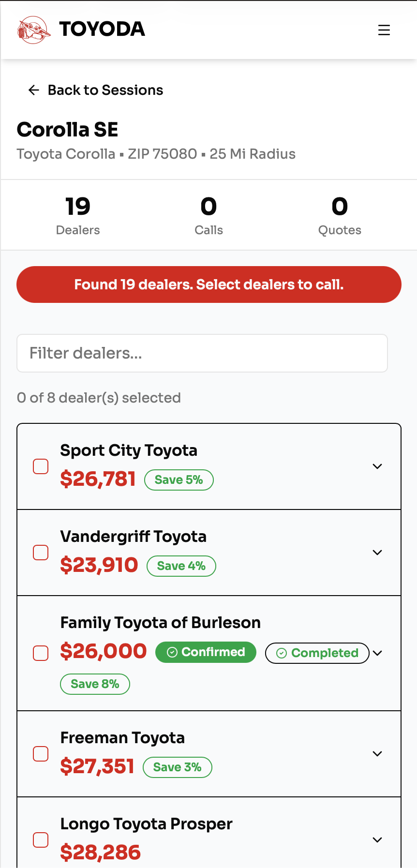This screenshot has width=417, height=868.
Task: Tick the Family Toyota of Burleson checkbox
Action: (x=41, y=653)
